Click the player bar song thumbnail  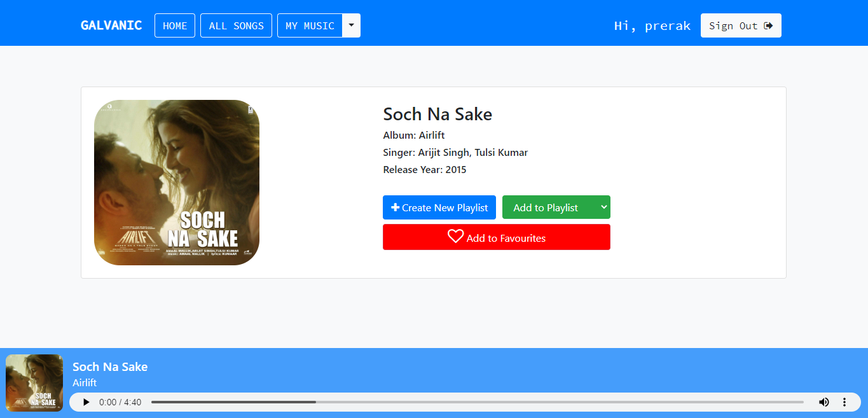pos(34,383)
